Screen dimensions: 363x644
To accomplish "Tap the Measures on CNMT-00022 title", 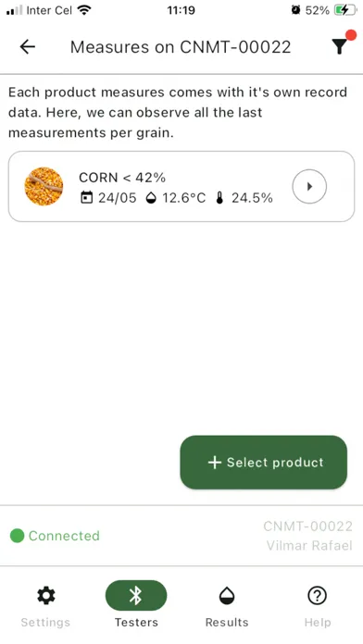I will (181, 47).
